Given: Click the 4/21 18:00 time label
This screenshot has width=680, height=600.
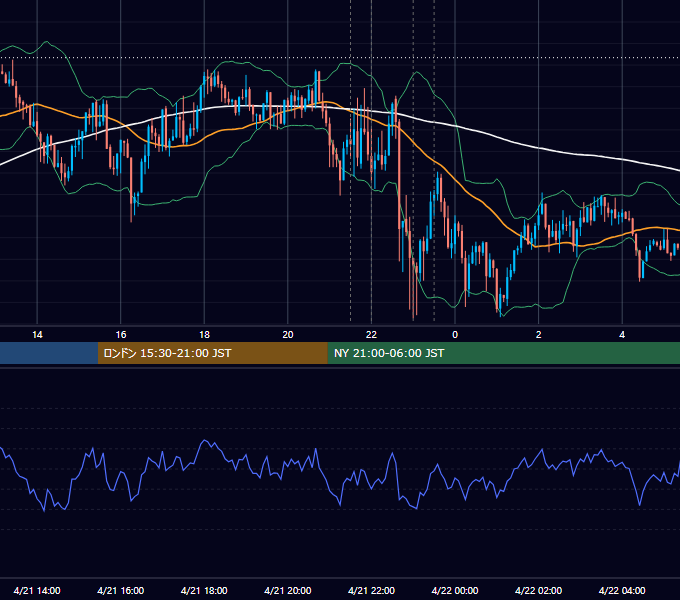Looking at the screenshot, I should tap(204, 590).
